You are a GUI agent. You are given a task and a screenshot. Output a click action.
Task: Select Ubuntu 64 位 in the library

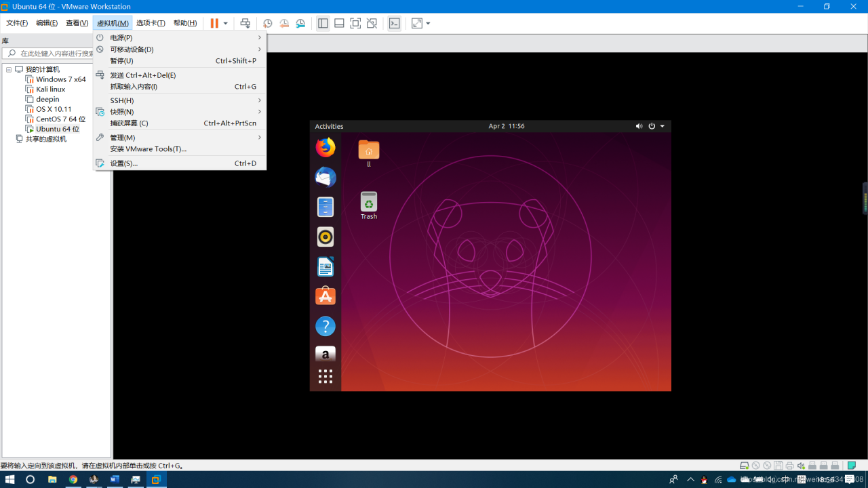pyautogui.click(x=58, y=129)
